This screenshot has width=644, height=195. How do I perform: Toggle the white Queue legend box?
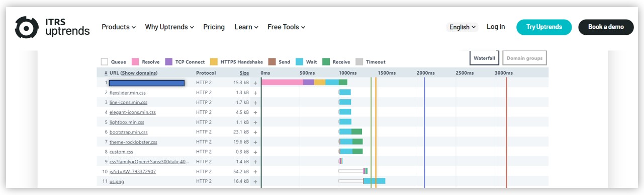pos(105,62)
